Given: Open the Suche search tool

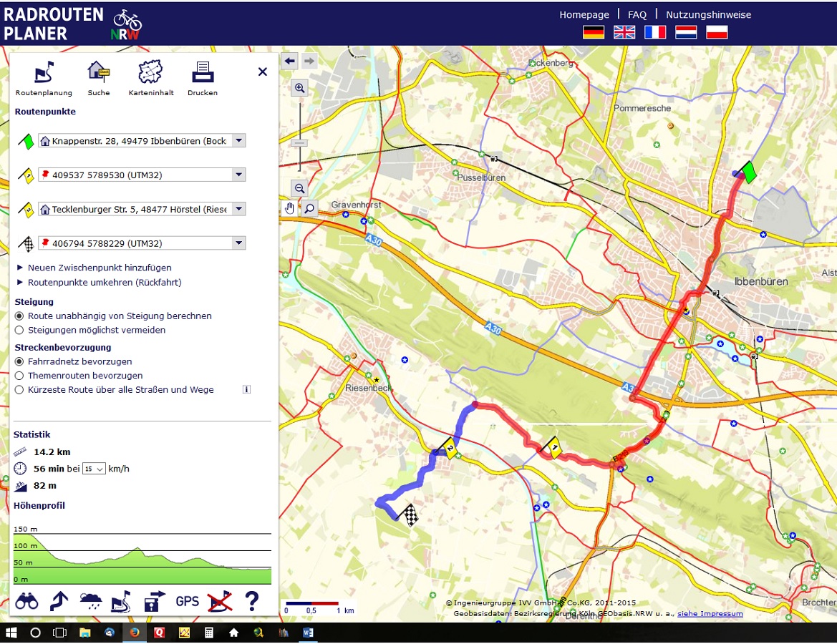Looking at the screenshot, I should 98,73.
